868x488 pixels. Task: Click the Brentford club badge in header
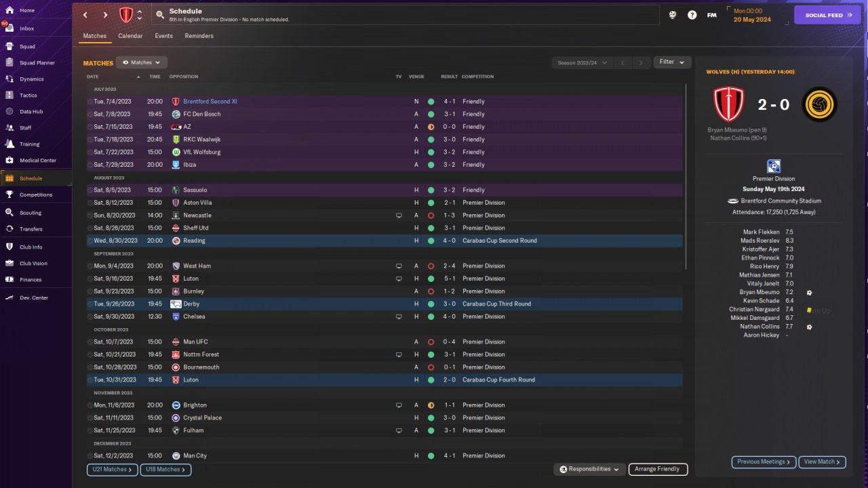pyautogui.click(x=126, y=15)
